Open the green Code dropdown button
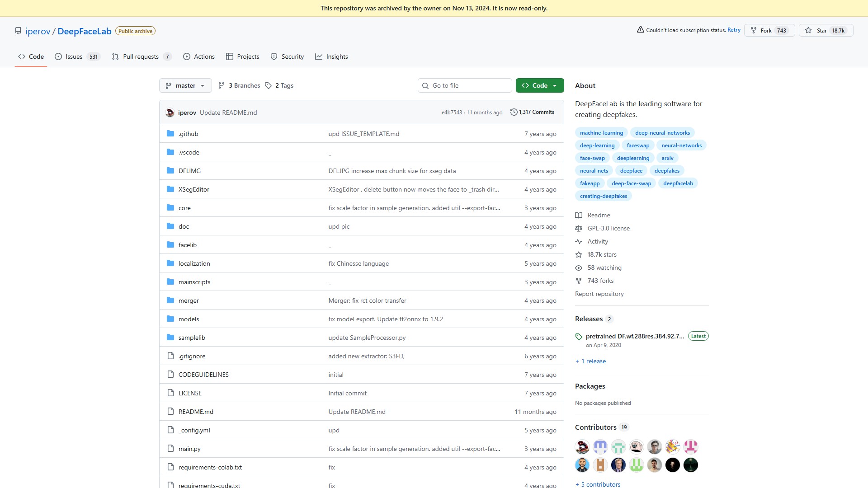 (x=540, y=85)
